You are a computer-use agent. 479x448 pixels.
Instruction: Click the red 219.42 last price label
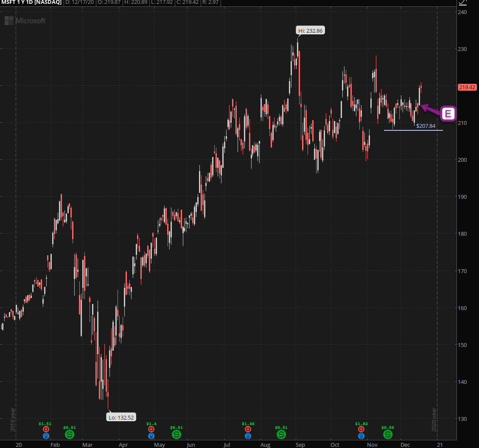pos(467,87)
